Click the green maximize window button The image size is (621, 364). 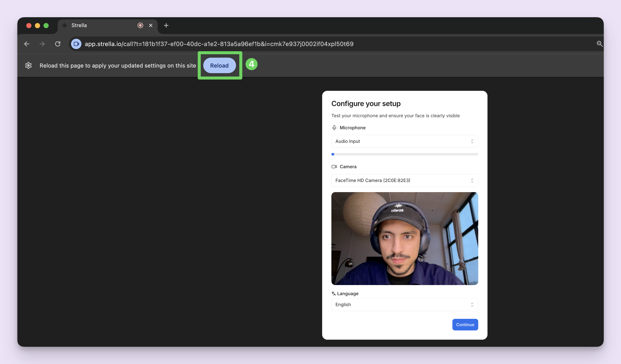point(46,26)
